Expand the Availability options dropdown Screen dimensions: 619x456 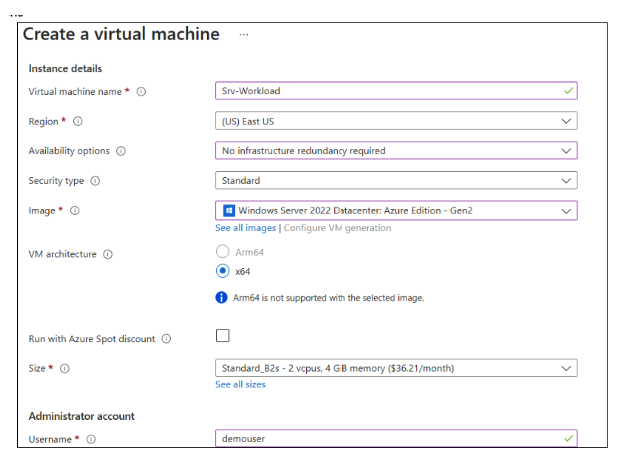tap(396, 151)
